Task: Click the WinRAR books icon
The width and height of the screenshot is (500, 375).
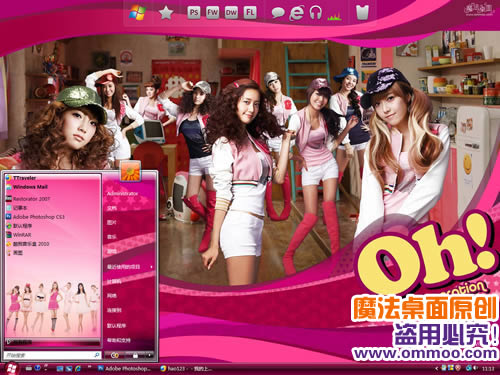Action: (x=8, y=235)
